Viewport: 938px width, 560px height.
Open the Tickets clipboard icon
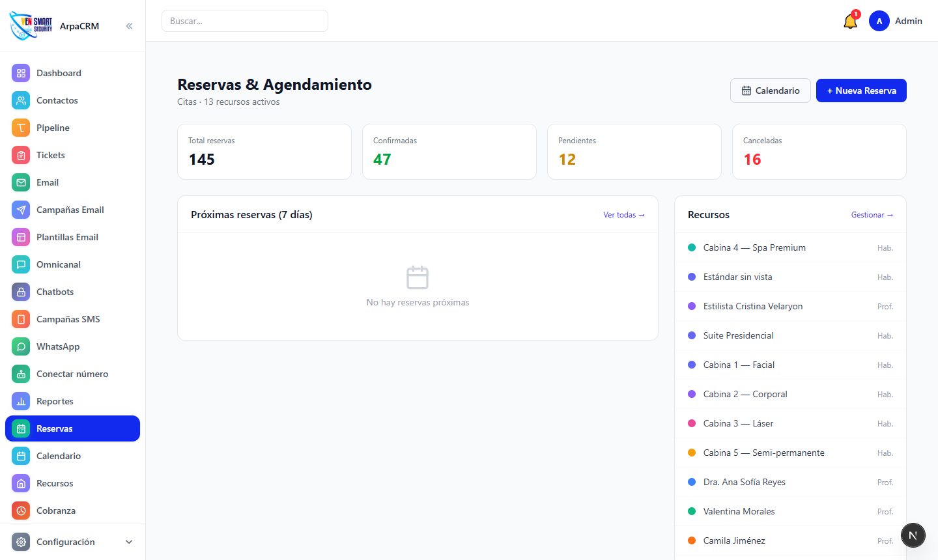click(x=21, y=155)
